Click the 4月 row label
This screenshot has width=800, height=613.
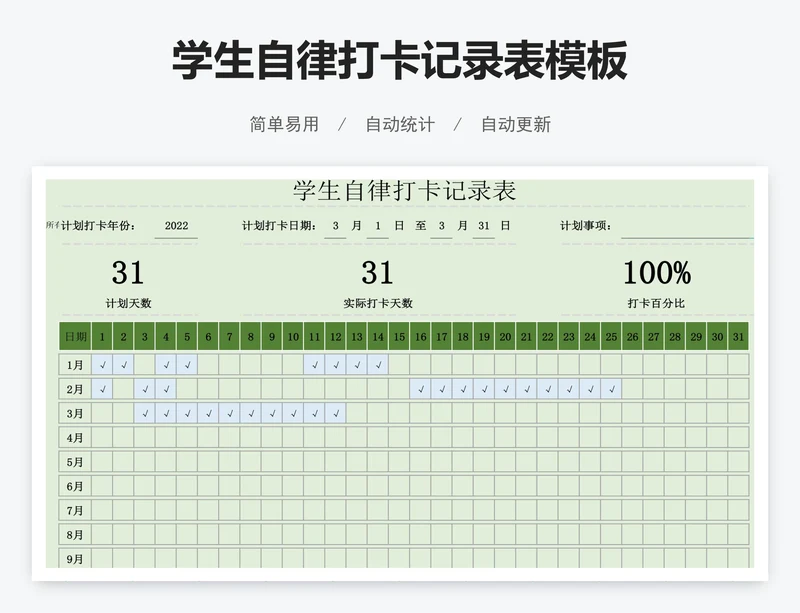pos(75,438)
